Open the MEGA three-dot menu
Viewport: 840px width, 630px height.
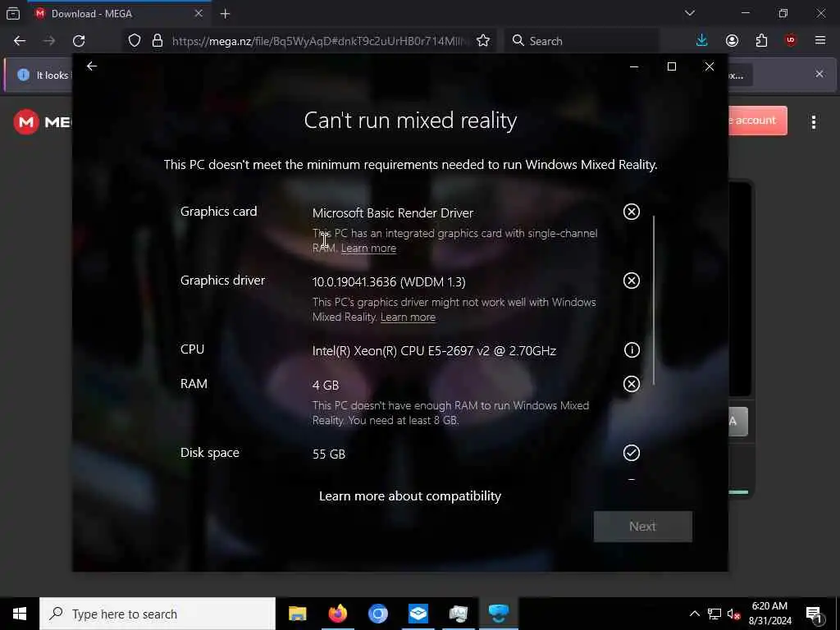(x=813, y=122)
